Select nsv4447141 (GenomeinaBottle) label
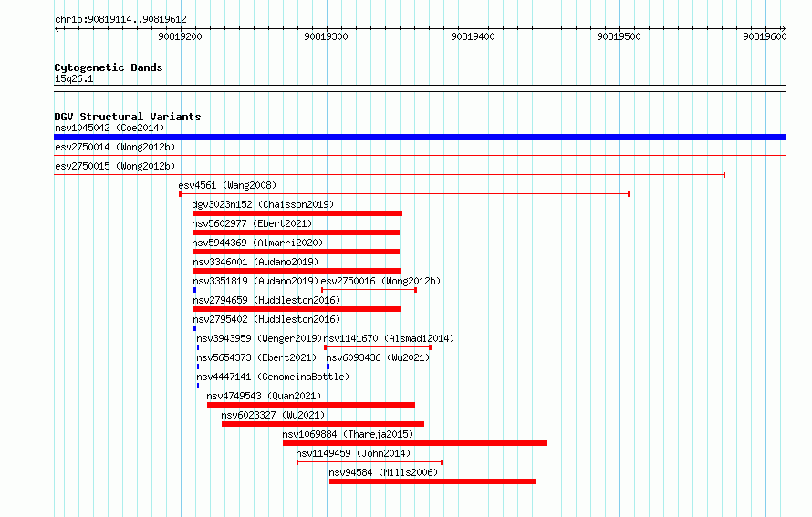This screenshot has width=812, height=517. (x=273, y=377)
